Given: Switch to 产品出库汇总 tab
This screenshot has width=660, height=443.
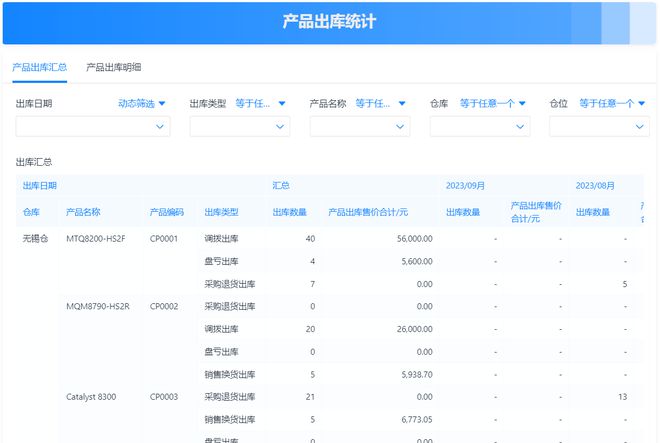Looking at the screenshot, I should (x=40, y=67).
